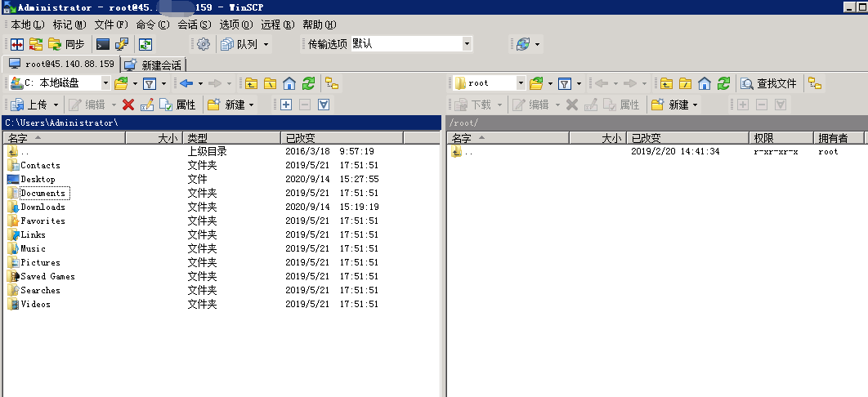The height and width of the screenshot is (397, 868).
Task: Toggle local directory tree icon
Action: pyautogui.click(x=332, y=83)
